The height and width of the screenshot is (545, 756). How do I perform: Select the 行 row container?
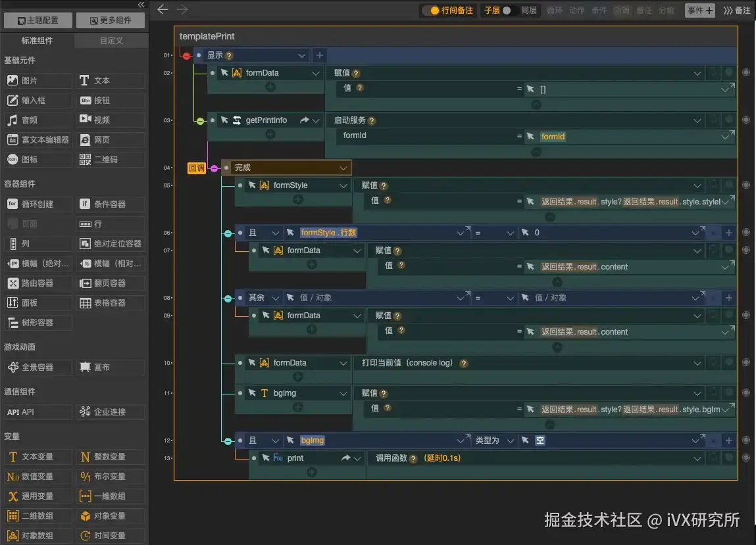[111, 224]
